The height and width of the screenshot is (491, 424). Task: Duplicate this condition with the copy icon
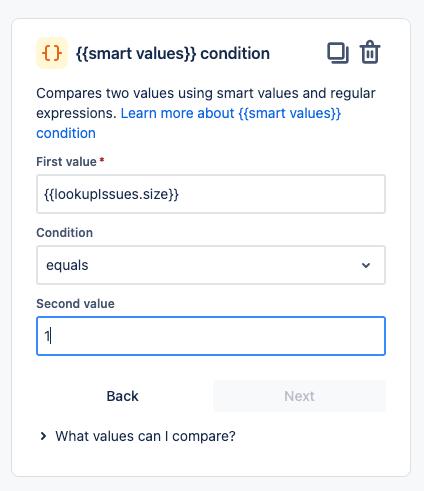coord(338,53)
